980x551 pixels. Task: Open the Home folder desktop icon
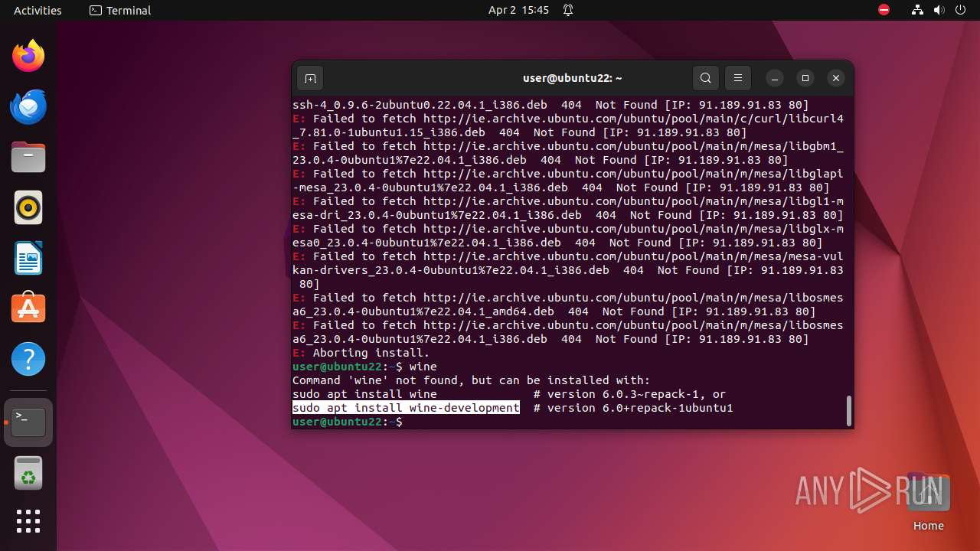click(928, 503)
